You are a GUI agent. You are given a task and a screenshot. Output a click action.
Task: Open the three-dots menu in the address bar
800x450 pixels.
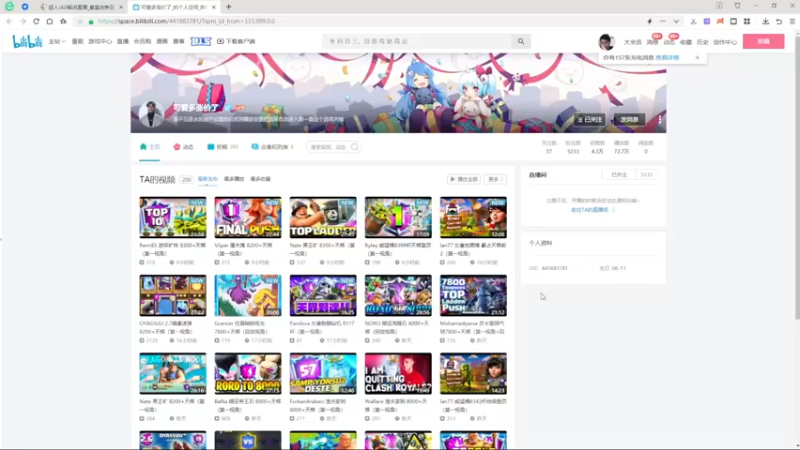[663, 21]
